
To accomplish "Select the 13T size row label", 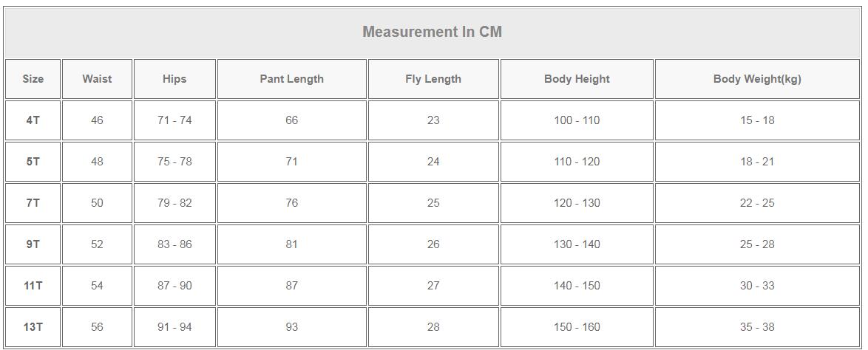I will tap(33, 327).
